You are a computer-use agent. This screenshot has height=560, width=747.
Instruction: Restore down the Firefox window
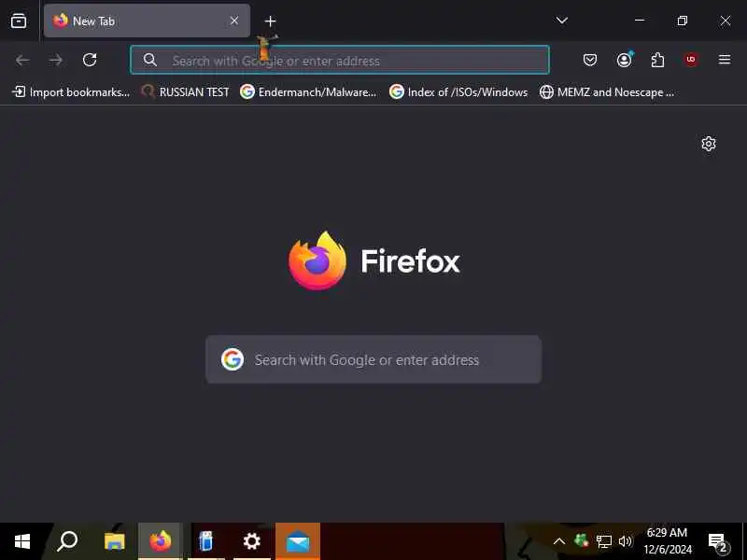point(683,21)
